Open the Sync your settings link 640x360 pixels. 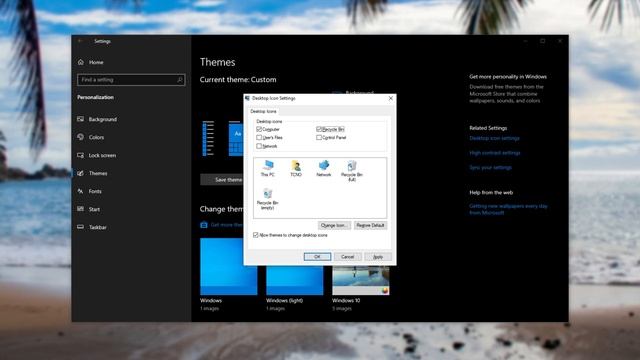pyautogui.click(x=490, y=167)
